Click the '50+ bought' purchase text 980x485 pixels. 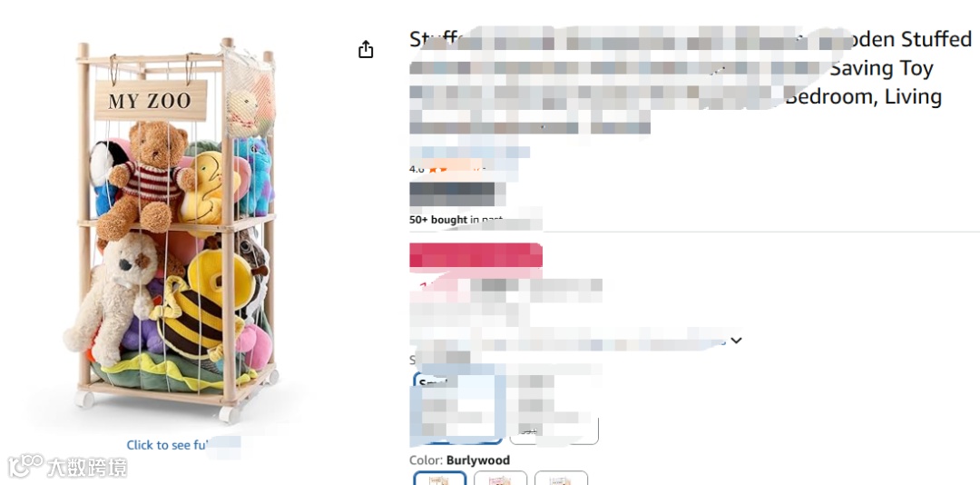(x=438, y=220)
